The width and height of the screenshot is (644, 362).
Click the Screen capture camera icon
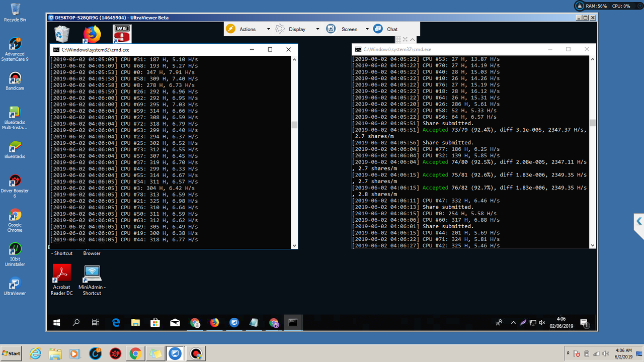coord(331,29)
